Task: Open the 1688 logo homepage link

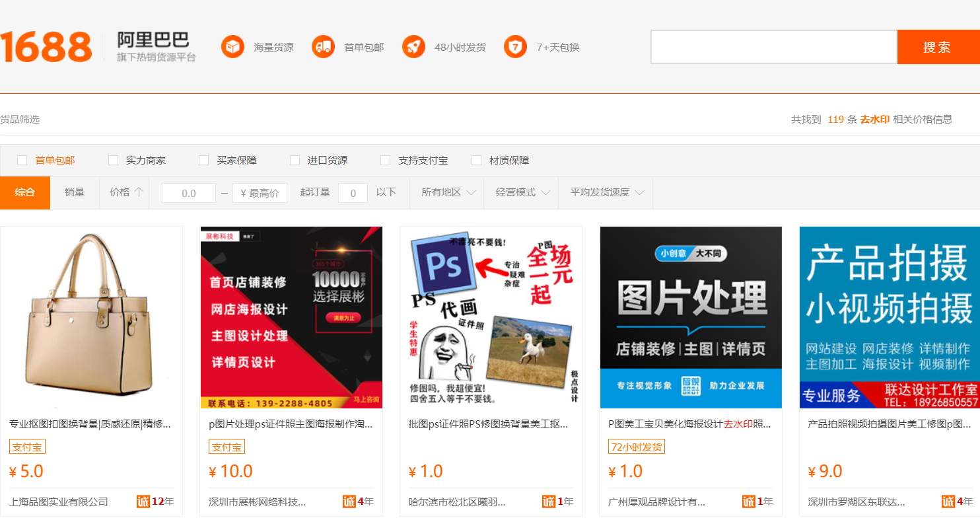Action: 46,47
